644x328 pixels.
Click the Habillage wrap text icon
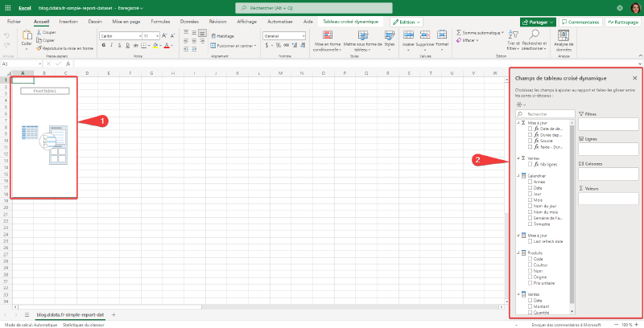click(x=213, y=36)
